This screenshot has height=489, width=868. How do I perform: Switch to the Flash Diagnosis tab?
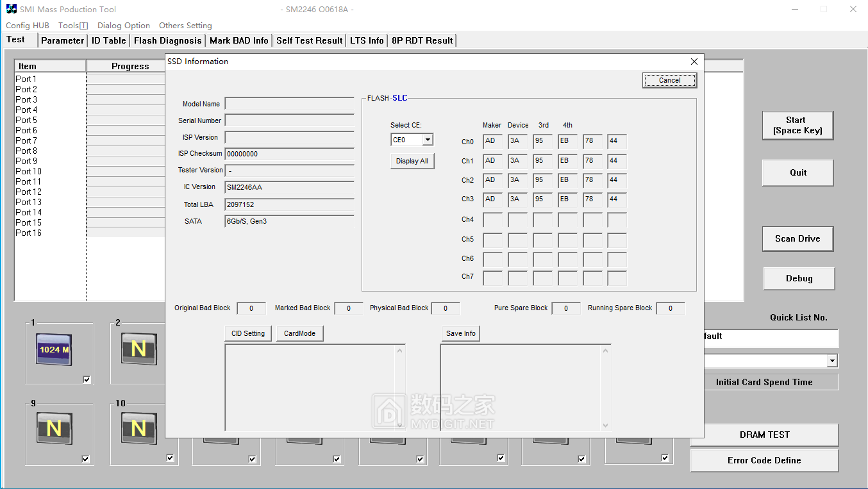(168, 40)
